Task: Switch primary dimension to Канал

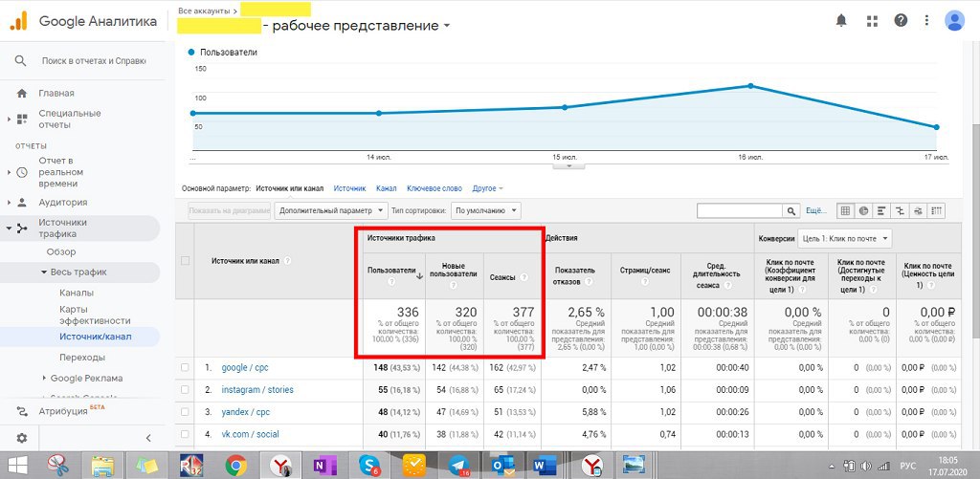Action: [x=387, y=188]
